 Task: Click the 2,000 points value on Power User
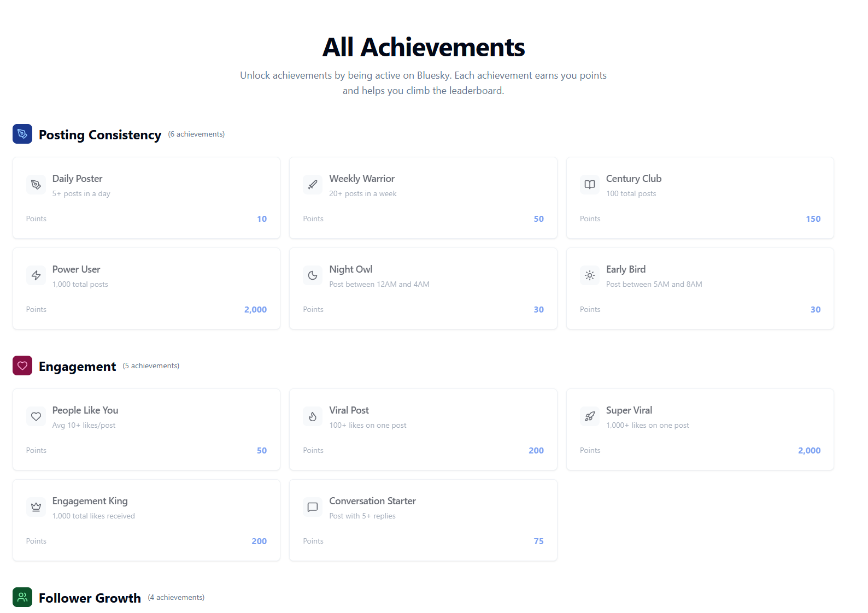click(x=255, y=310)
